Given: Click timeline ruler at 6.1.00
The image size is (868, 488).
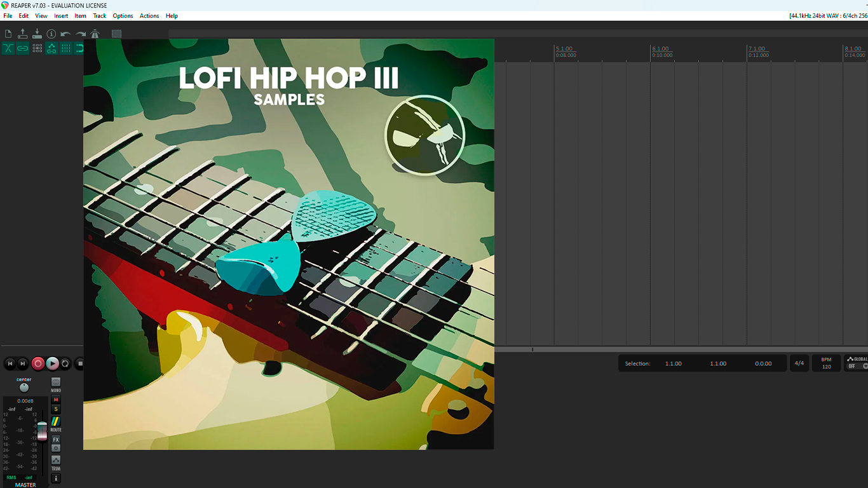Looking at the screenshot, I should pyautogui.click(x=660, y=49).
